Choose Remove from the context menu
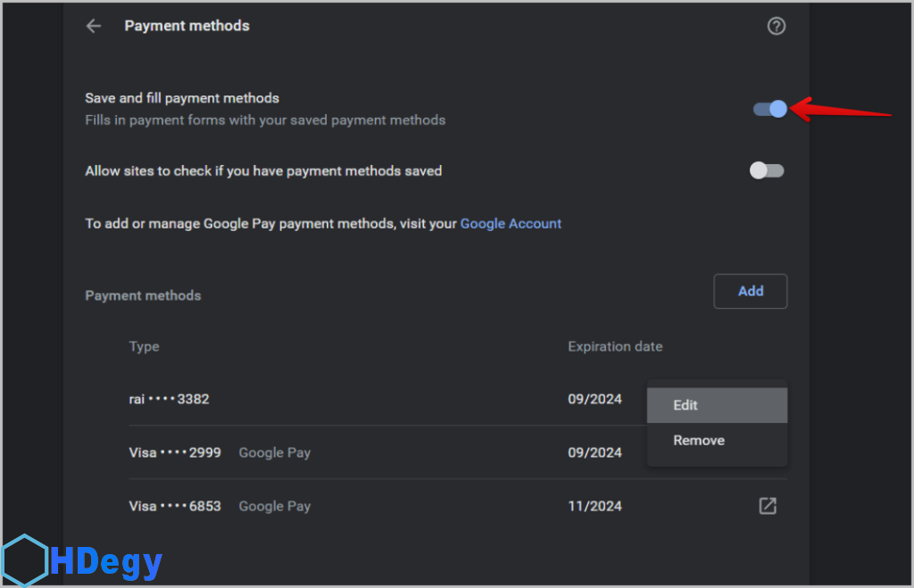Viewport: 914px width, 588px height. (699, 441)
